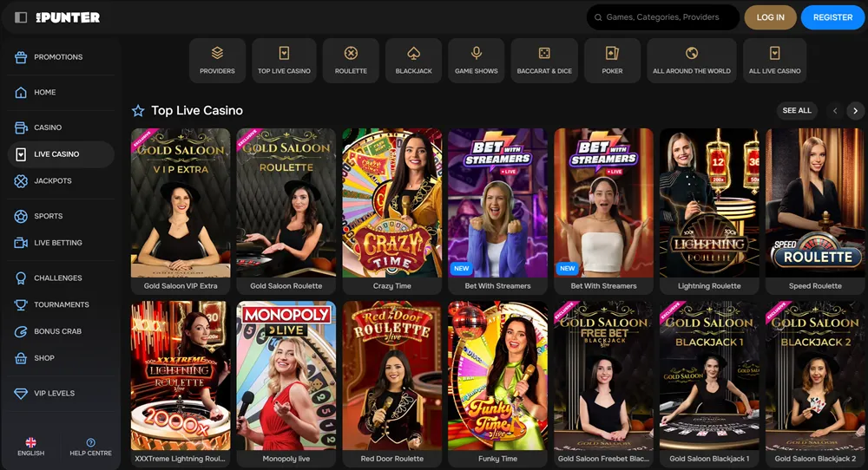Image resolution: width=868 pixels, height=470 pixels.
Task: Click the Help Centre question icon
Action: (91, 442)
